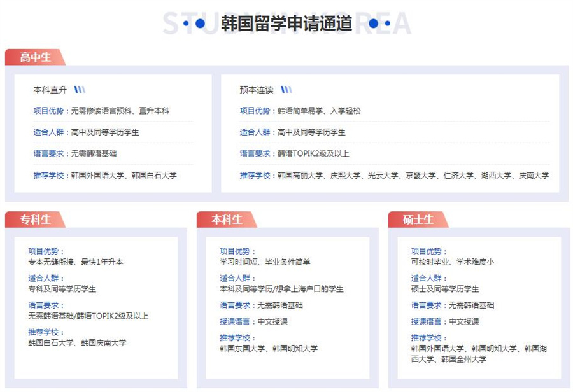Select the 专科生 red ribbon label
The width and height of the screenshot is (573, 392).
pyautogui.click(x=35, y=218)
